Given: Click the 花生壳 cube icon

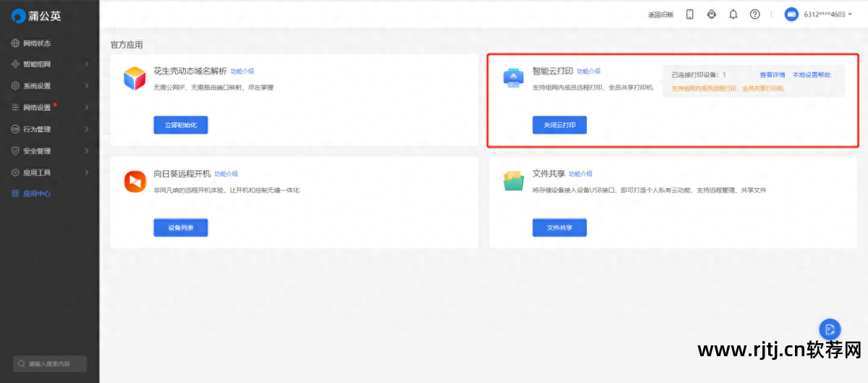Looking at the screenshot, I should click(135, 78).
